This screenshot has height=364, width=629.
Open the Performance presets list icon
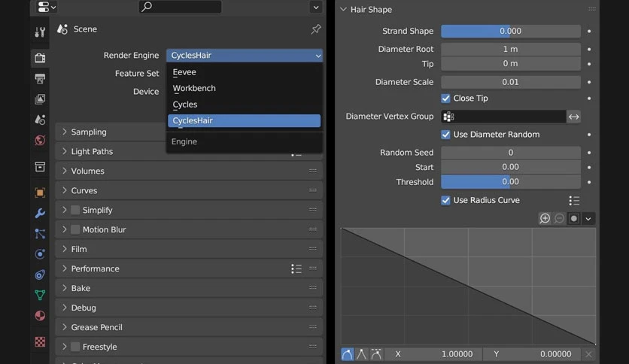296,268
